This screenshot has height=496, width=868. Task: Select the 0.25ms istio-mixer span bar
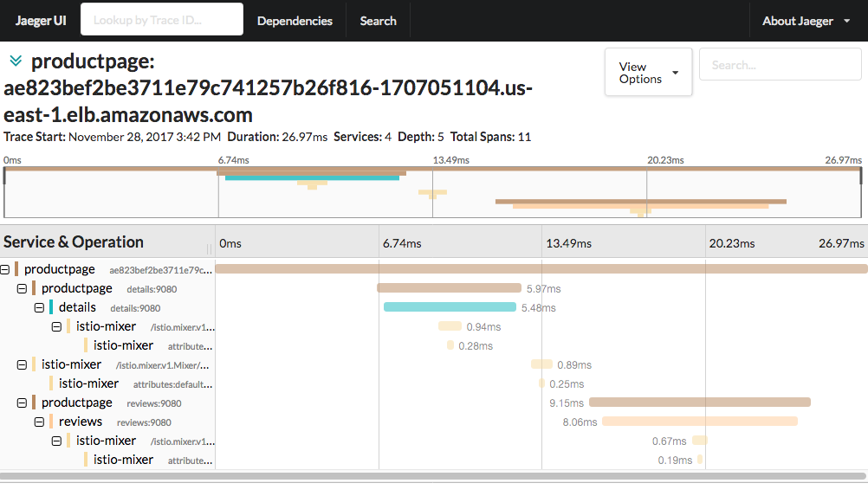[x=542, y=383]
